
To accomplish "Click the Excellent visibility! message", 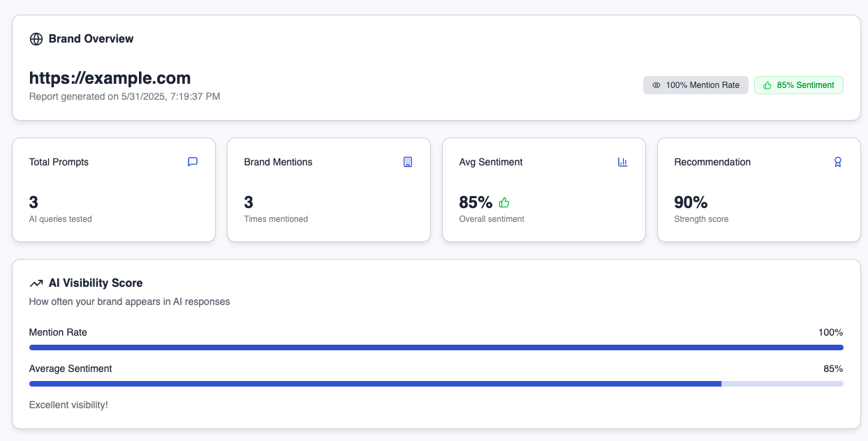I will coord(68,405).
